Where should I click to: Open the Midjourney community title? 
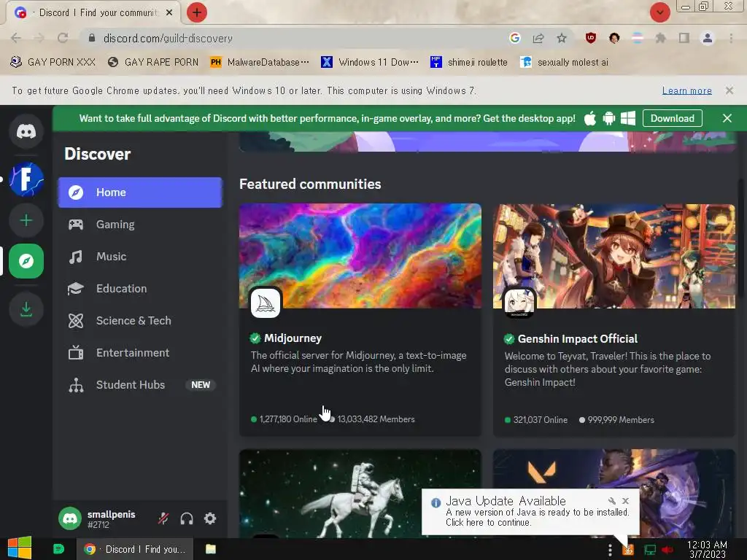click(x=293, y=338)
